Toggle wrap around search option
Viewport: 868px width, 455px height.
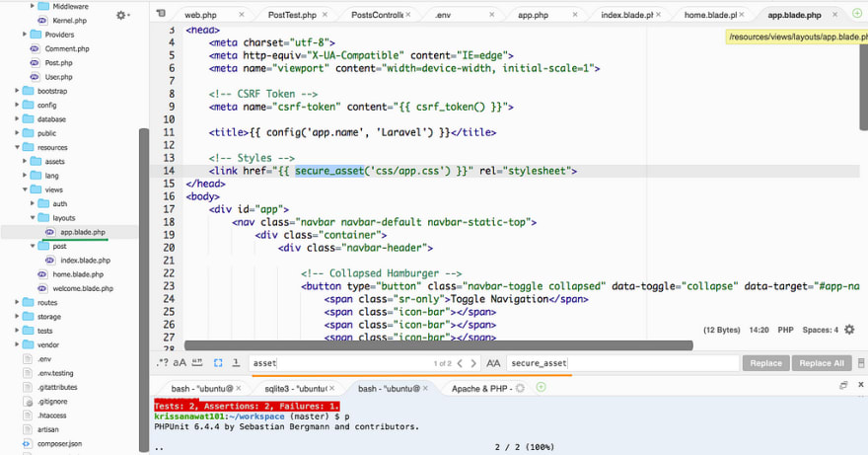236,363
